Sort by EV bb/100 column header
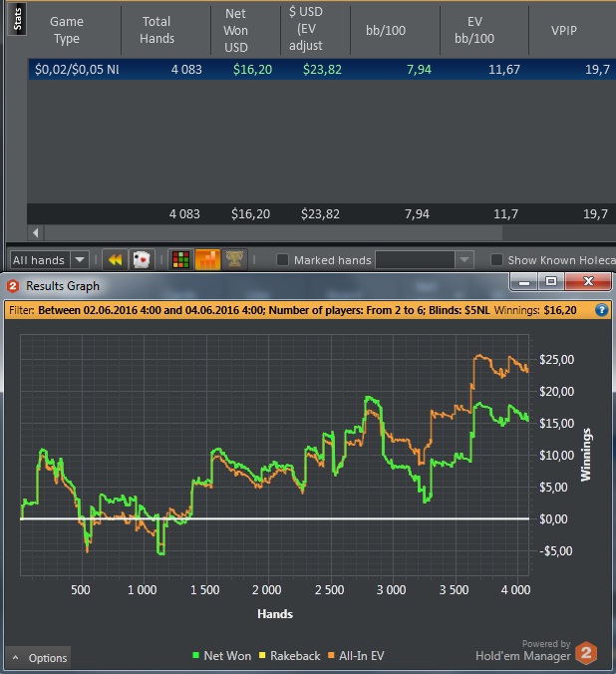Image resolution: width=616 pixels, height=674 pixels. tap(474, 30)
